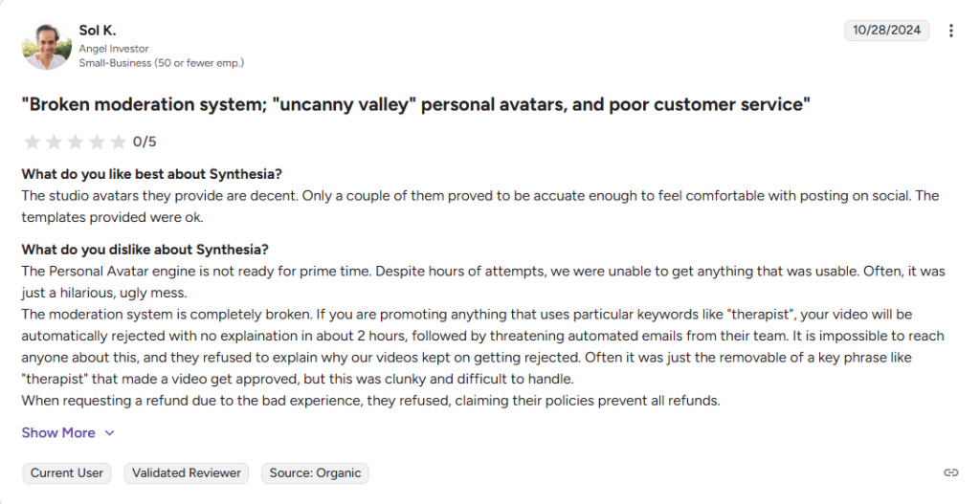Screen dimensions: 980x504
Task: Select the Source: Organic tag
Action: point(315,472)
